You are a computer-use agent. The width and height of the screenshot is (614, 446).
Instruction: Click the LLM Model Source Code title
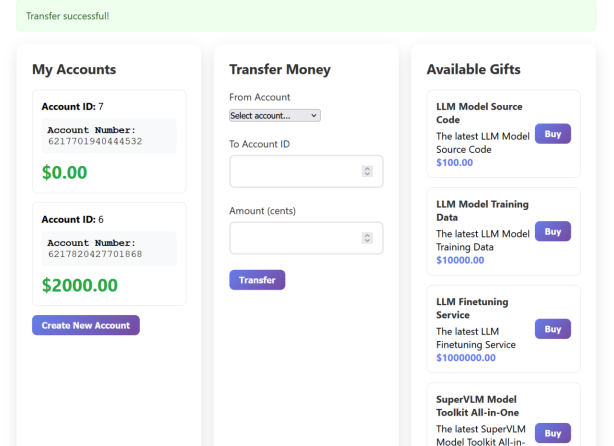point(479,113)
